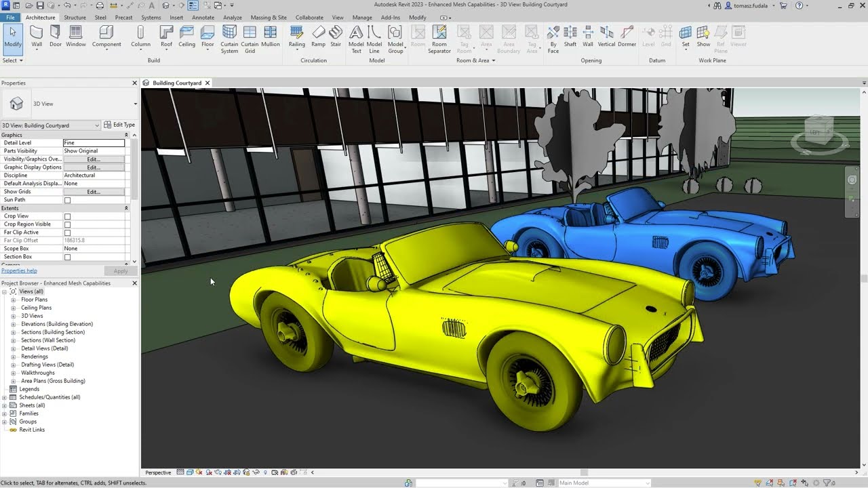
Task: Select the Column tool
Action: point(140,37)
